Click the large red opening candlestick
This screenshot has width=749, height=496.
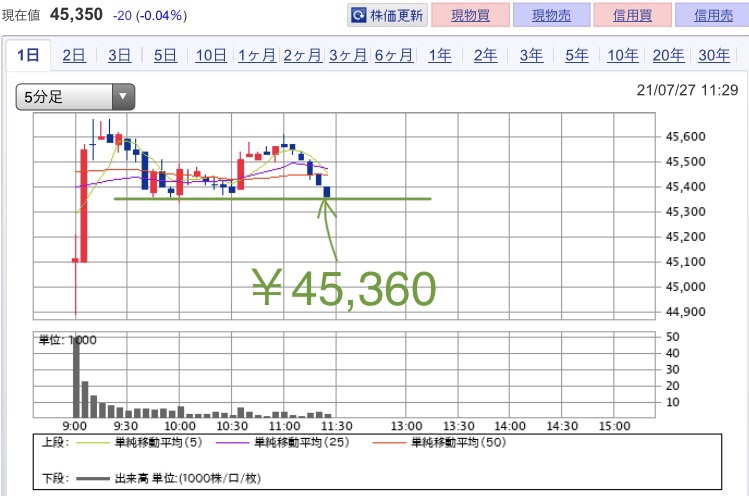tap(84, 205)
